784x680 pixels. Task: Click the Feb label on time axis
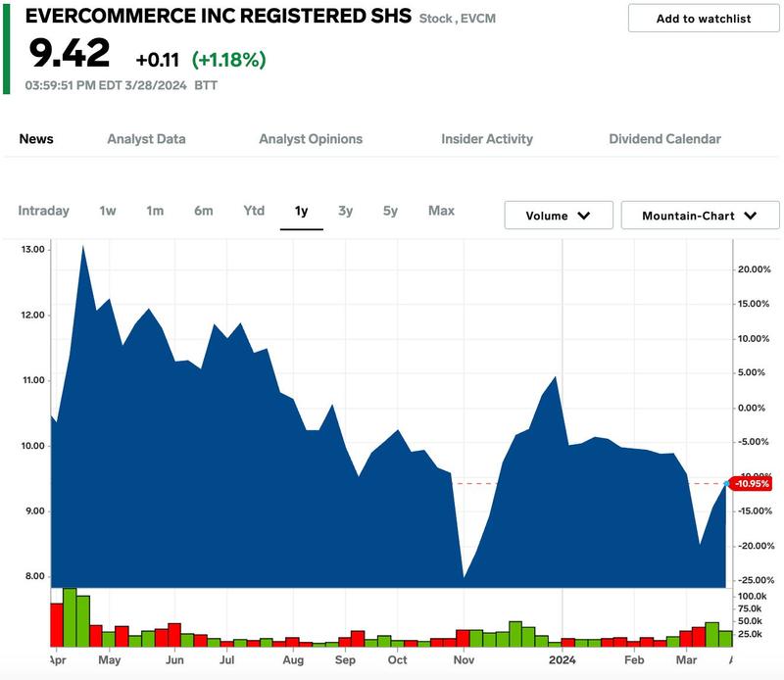pyautogui.click(x=634, y=660)
